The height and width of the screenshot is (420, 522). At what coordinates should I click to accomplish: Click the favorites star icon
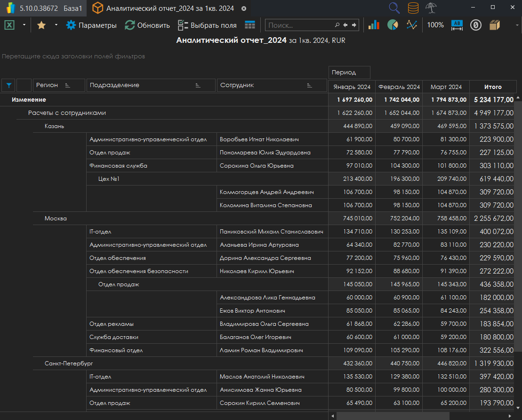[41, 25]
